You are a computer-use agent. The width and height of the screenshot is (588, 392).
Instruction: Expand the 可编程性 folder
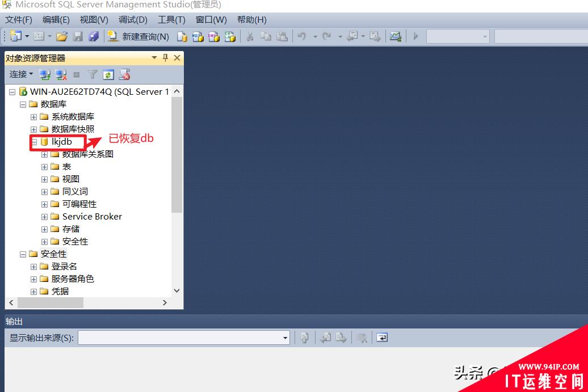coord(45,204)
